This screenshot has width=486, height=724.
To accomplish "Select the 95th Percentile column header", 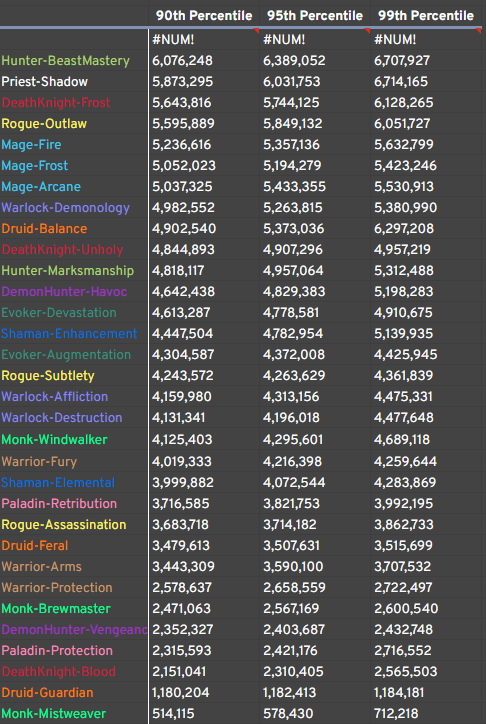I will 315,16.
